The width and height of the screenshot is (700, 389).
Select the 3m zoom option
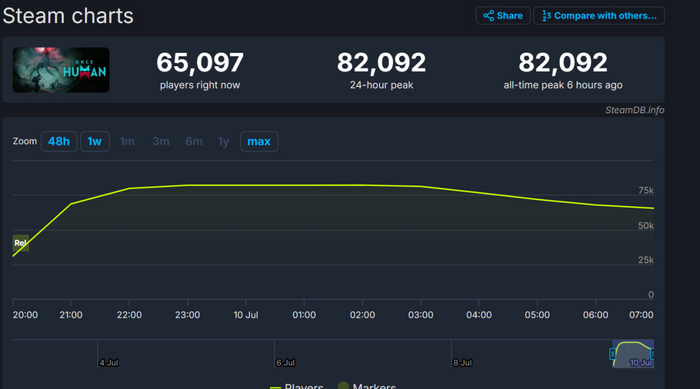click(161, 142)
